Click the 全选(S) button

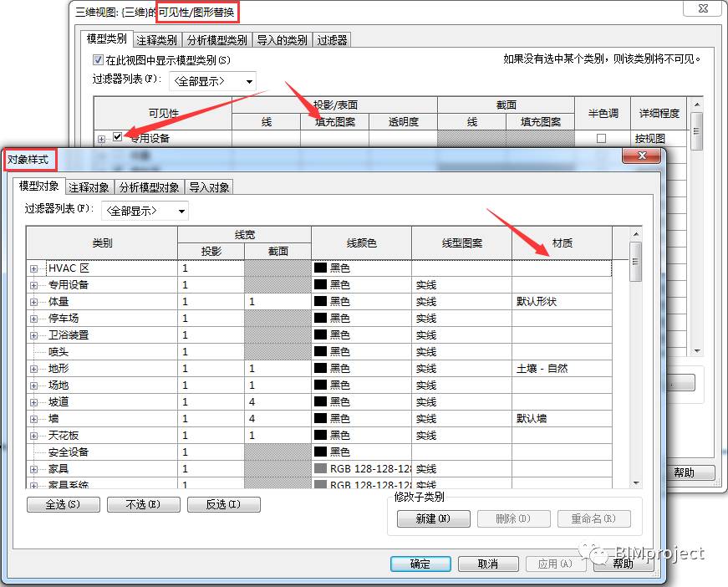click(x=64, y=504)
